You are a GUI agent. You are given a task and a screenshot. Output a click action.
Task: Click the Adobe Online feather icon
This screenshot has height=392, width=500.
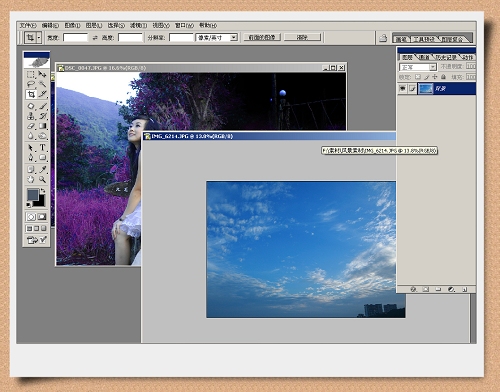point(37,63)
